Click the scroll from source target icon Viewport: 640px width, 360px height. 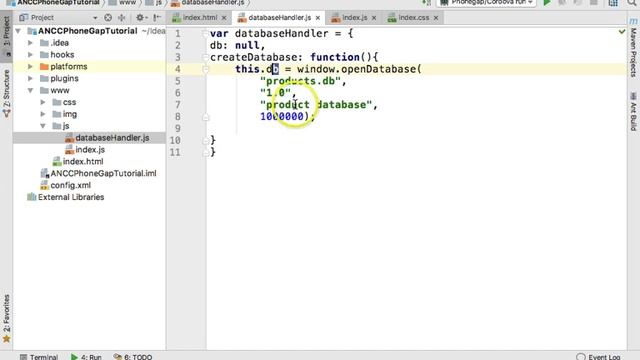click(108, 18)
